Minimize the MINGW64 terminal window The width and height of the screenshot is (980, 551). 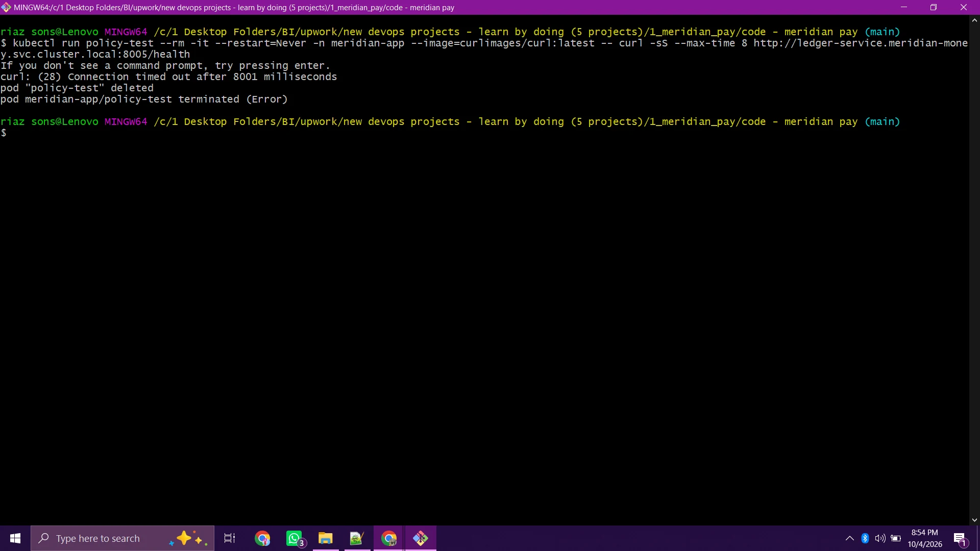point(904,7)
